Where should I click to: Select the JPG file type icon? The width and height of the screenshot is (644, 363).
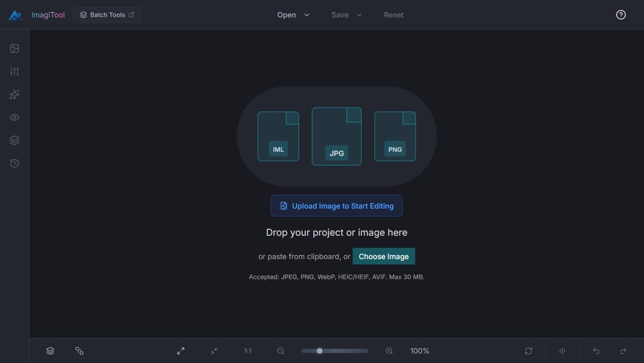(x=336, y=137)
